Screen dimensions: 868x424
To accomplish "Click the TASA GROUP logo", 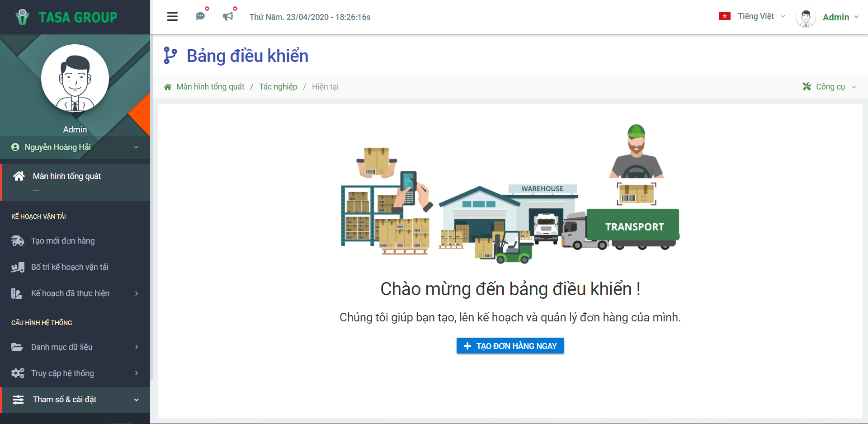I will point(66,17).
